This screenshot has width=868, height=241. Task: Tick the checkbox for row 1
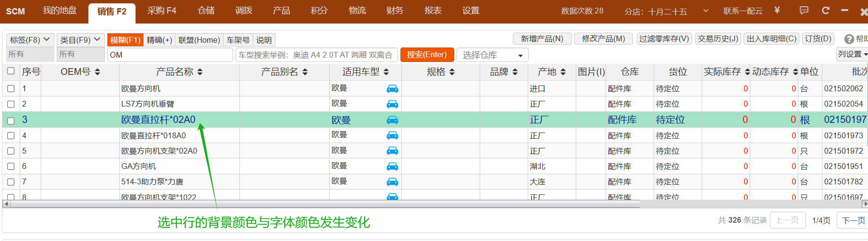[x=11, y=89]
